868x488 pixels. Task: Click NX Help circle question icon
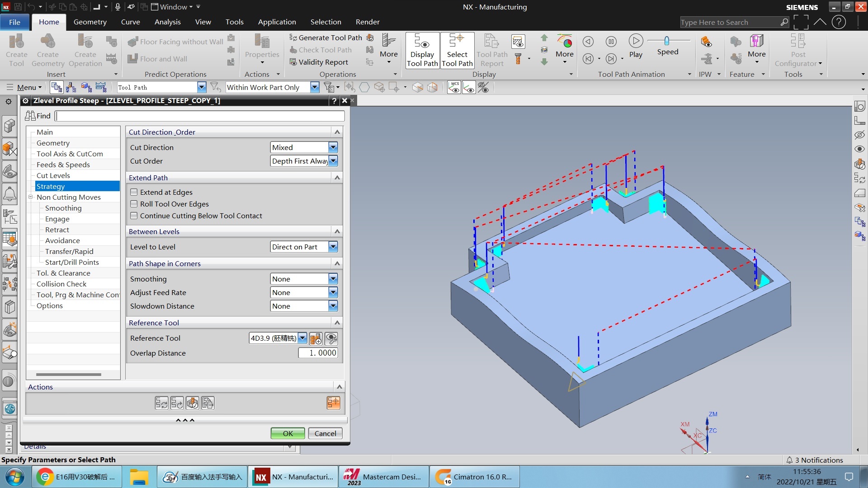coord(839,22)
